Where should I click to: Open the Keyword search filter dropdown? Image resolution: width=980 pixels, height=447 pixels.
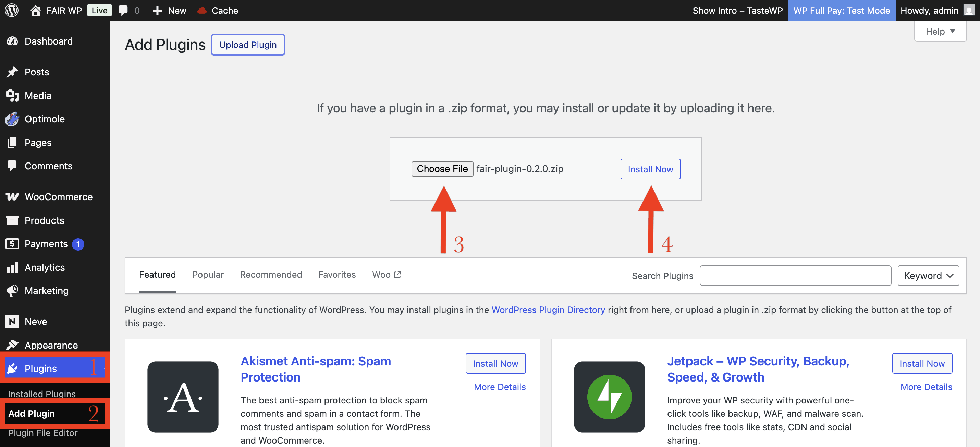click(x=928, y=275)
